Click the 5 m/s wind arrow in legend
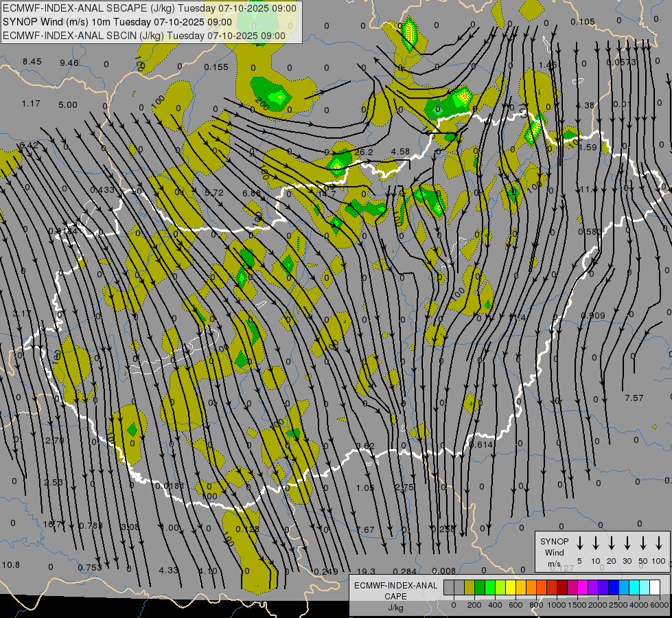This screenshot has width=672, height=618. point(580,543)
